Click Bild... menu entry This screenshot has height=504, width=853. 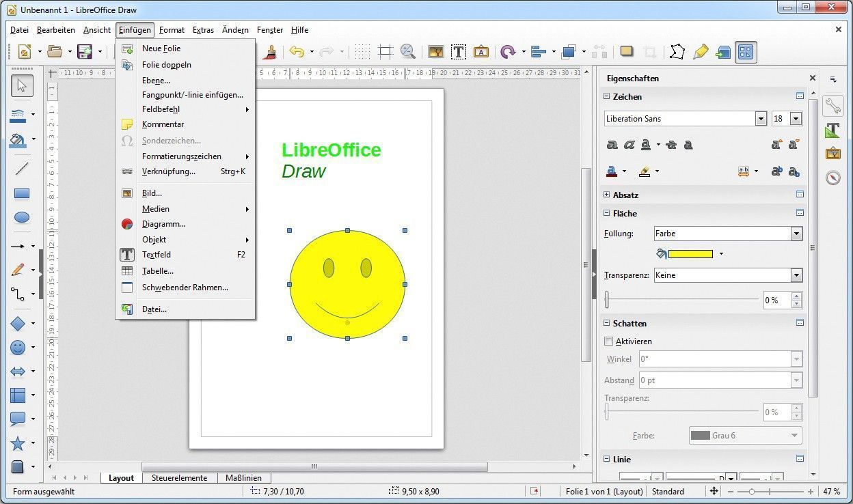click(152, 193)
